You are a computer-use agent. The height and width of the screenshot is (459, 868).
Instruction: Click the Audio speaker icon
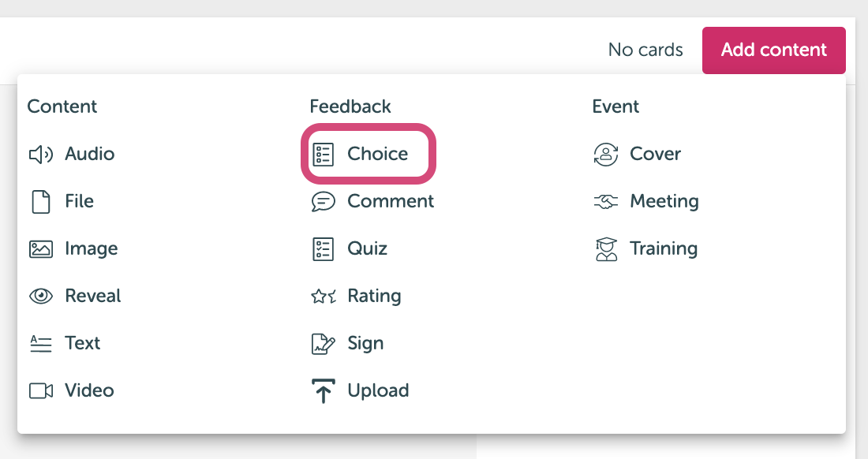point(41,155)
